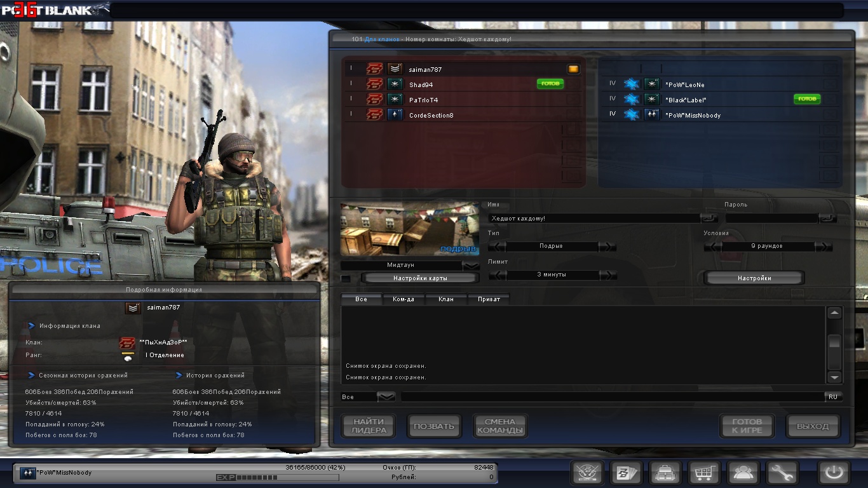Click the room name input field

[594, 218]
